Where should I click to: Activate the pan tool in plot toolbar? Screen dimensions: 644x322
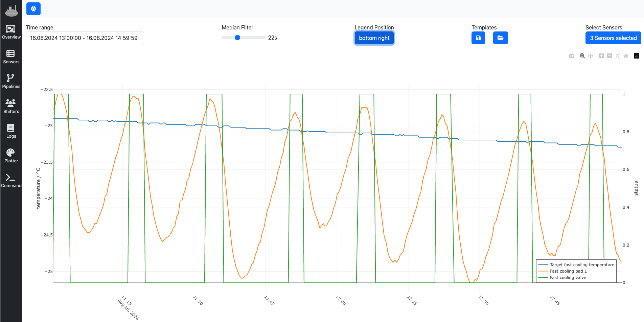coord(591,56)
